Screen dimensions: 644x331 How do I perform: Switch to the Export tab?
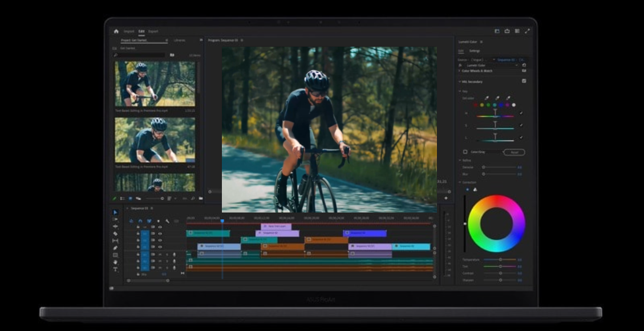coord(153,31)
